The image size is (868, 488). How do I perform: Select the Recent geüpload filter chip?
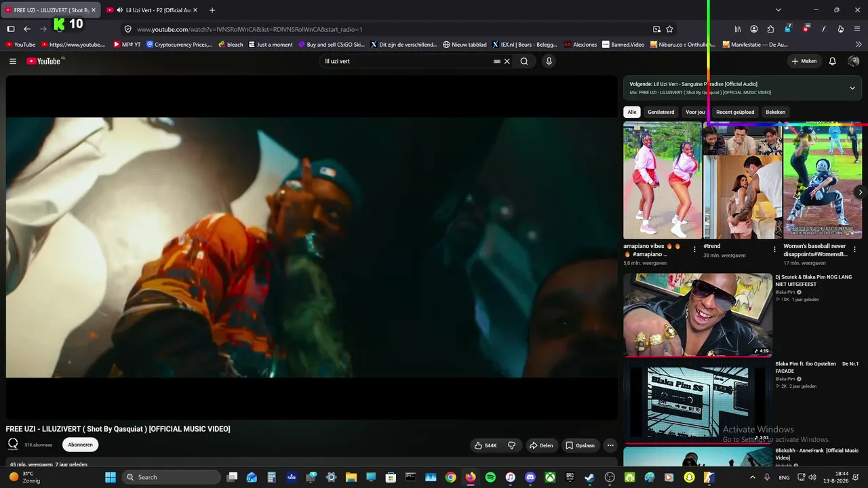(x=735, y=112)
